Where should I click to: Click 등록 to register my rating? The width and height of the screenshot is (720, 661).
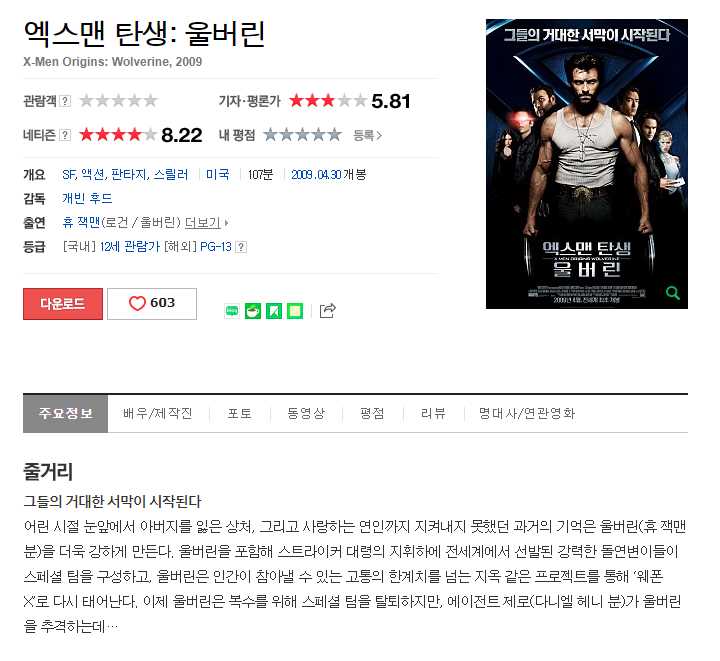[367, 135]
